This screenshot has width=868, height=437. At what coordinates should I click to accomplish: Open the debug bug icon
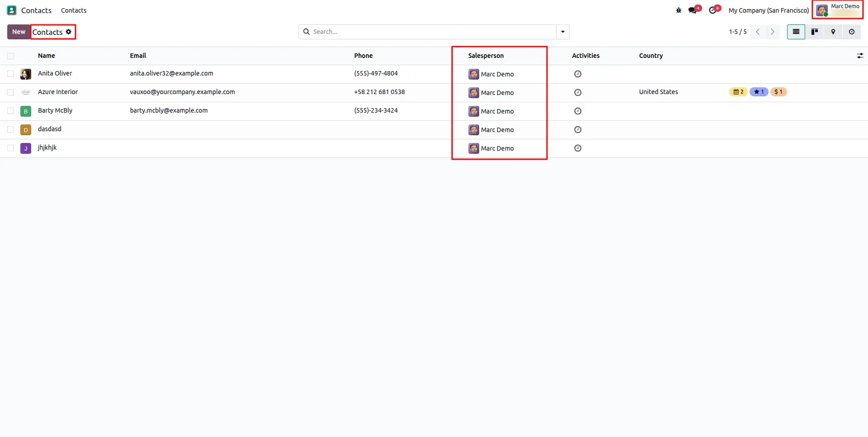[679, 10]
